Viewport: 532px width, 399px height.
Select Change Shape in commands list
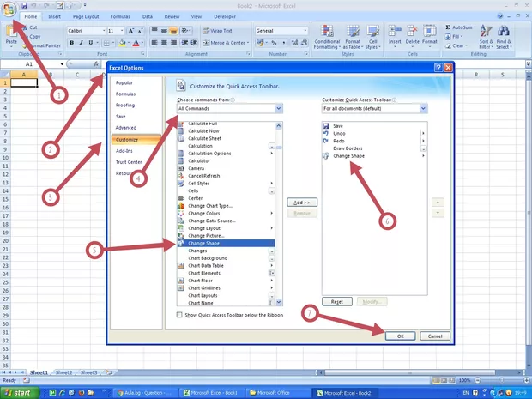(226, 243)
